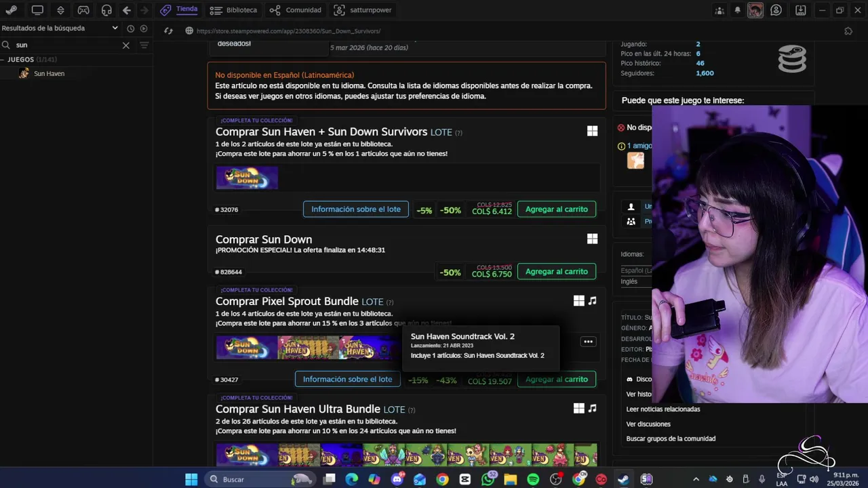Toggle the recent-activity clock filter
The width and height of the screenshot is (868, 488).
pos(131,28)
